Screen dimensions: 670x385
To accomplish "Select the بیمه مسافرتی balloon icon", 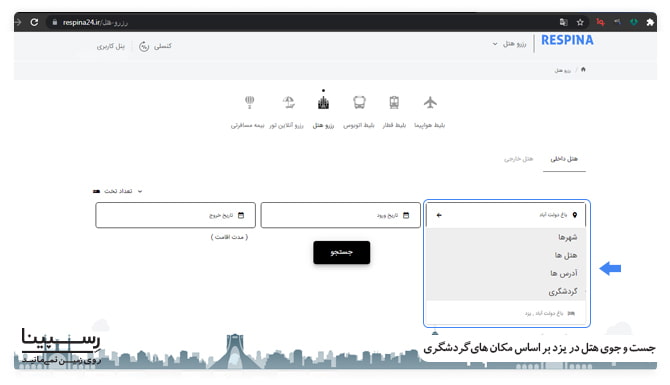I will pos(250,102).
